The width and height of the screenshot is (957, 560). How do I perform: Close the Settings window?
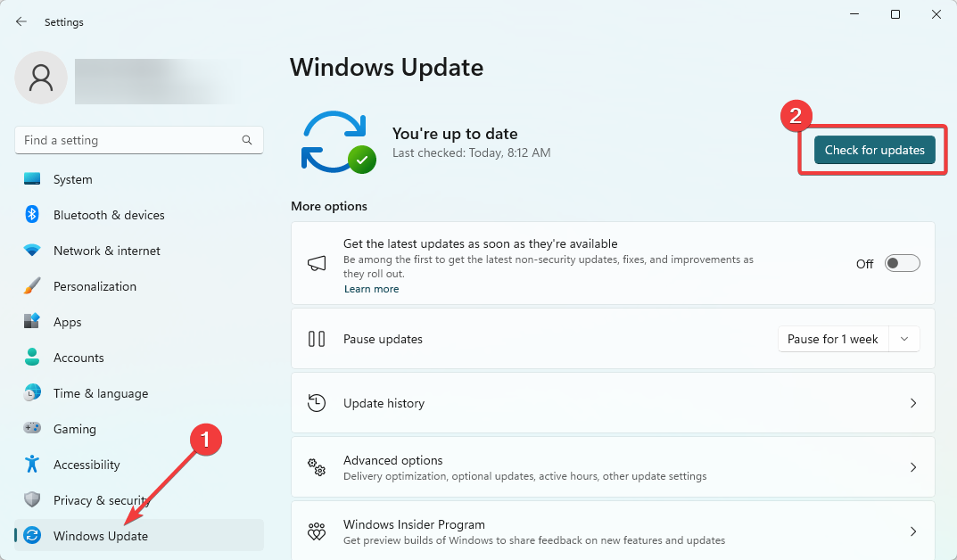pyautogui.click(x=936, y=14)
